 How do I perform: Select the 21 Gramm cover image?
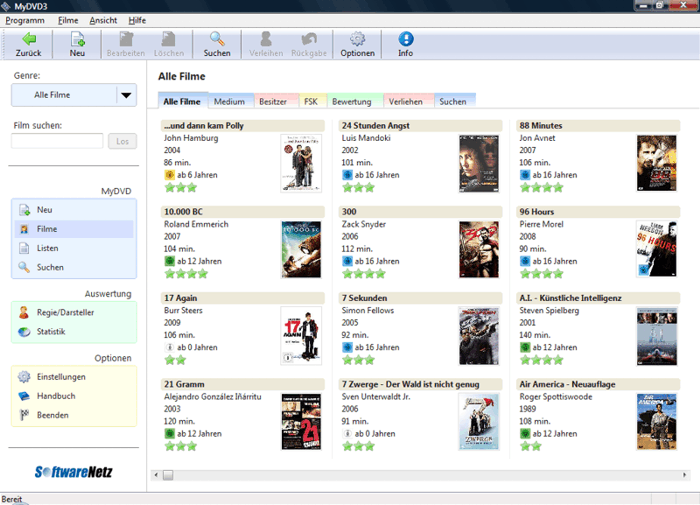coord(301,422)
